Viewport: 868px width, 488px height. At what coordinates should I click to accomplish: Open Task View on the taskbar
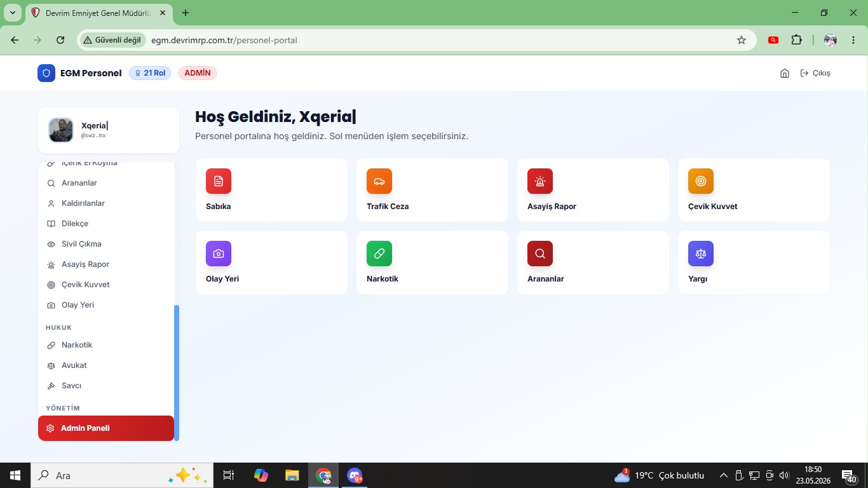(x=229, y=475)
